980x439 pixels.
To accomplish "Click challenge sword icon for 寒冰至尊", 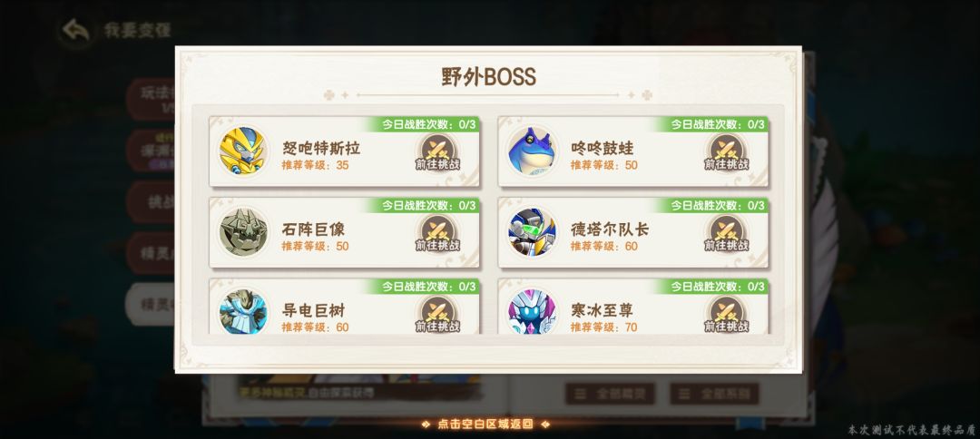I will point(726,314).
